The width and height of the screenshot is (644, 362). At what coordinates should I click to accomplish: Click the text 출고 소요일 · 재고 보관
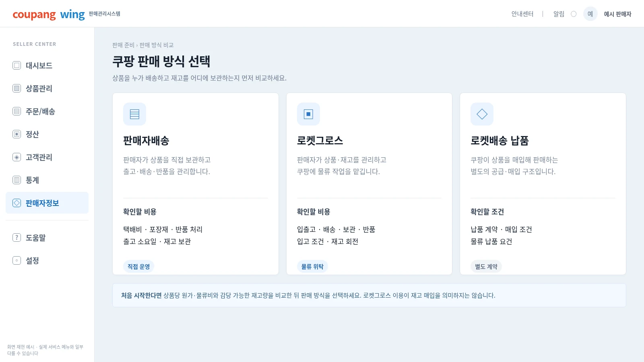pos(157,241)
